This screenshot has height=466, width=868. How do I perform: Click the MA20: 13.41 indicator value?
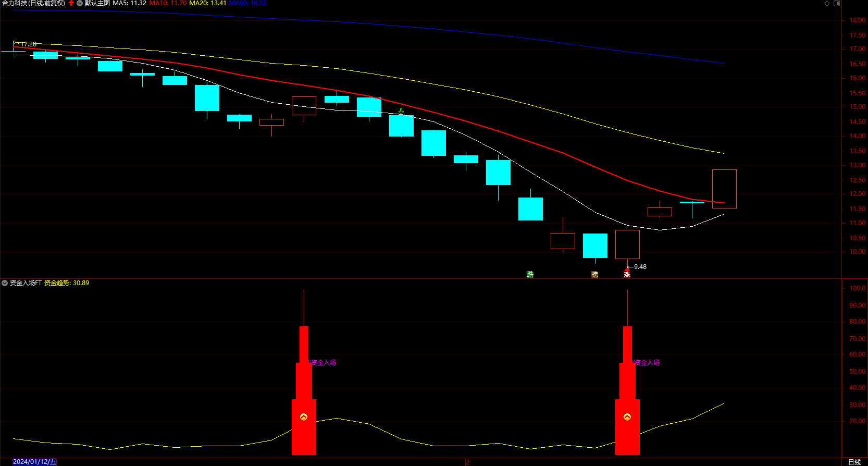pyautogui.click(x=208, y=3)
